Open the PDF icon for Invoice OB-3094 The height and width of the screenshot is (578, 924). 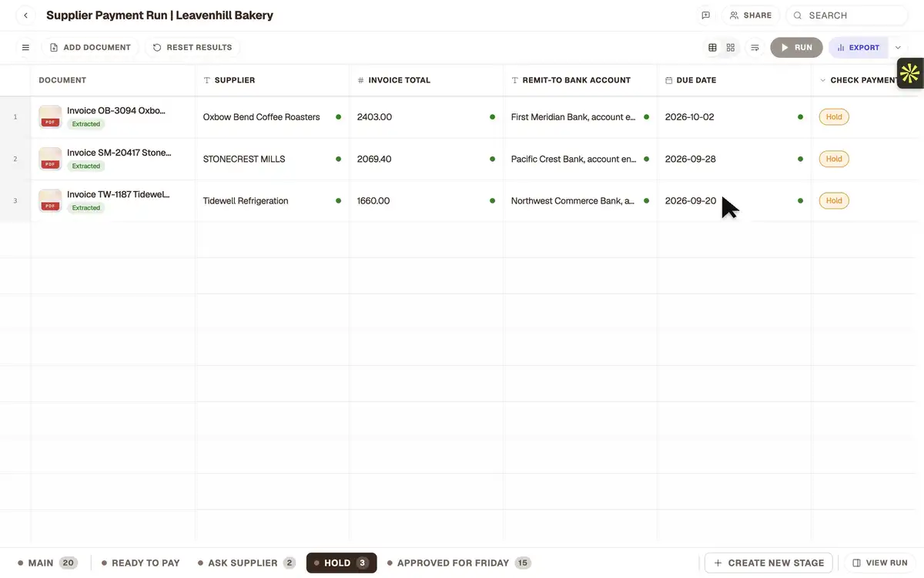click(50, 117)
